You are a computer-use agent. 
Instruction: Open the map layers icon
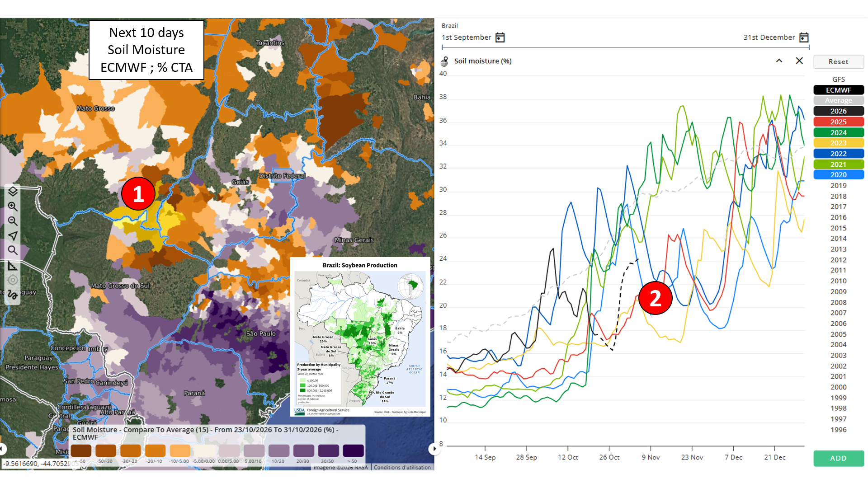click(x=13, y=192)
